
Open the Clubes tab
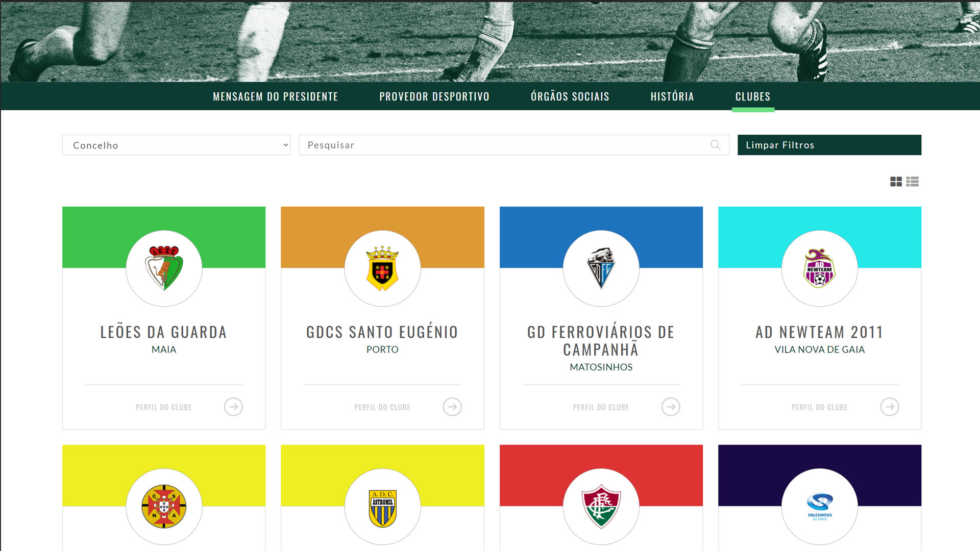pyautogui.click(x=753, y=96)
